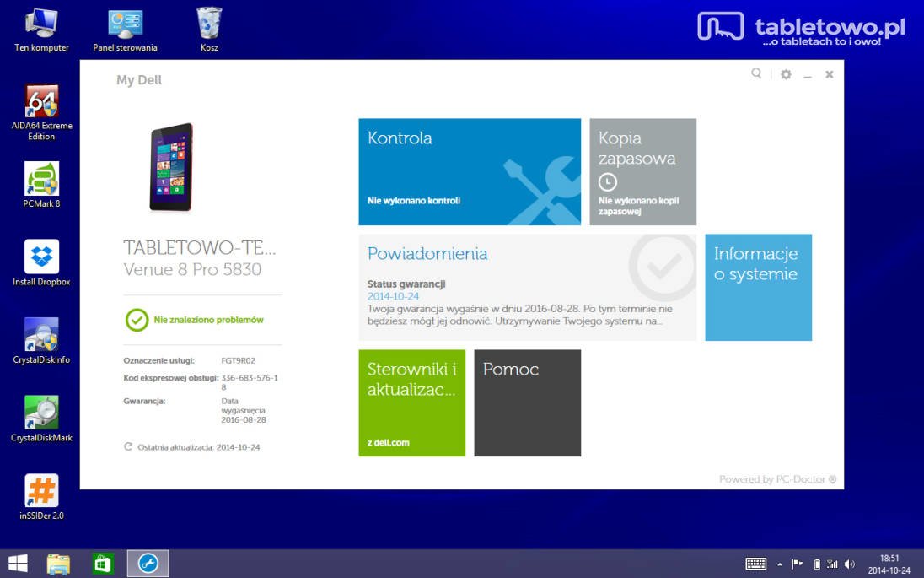This screenshot has width=924, height=578.
Task: Open the Kopia zapasowa backup tile
Action: (643, 171)
